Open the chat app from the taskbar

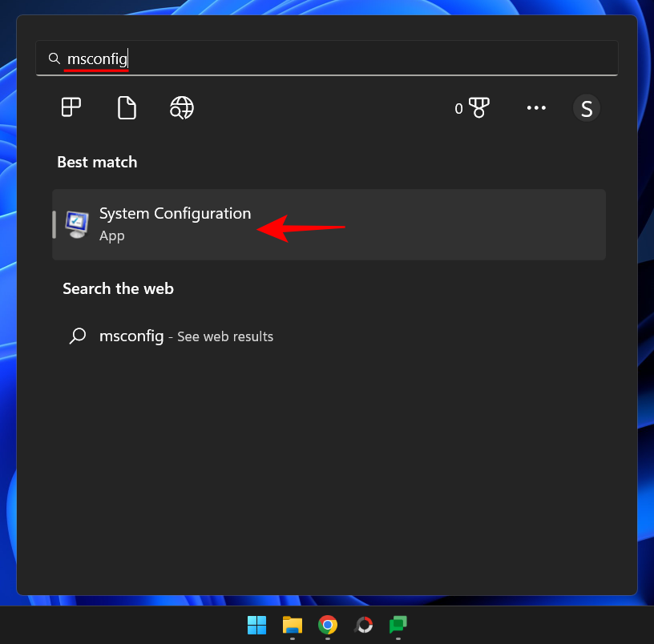point(398,627)
